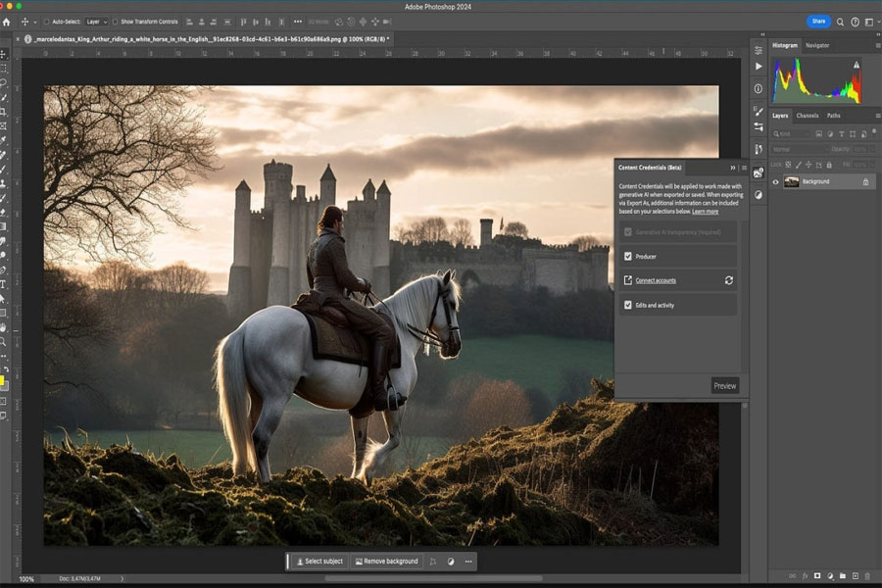Open more options in contextual task bar

468,562
